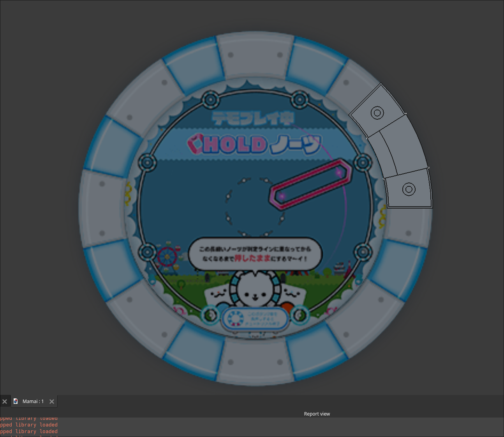Select the upper circular hole in the sketch

tap(377, 113)
